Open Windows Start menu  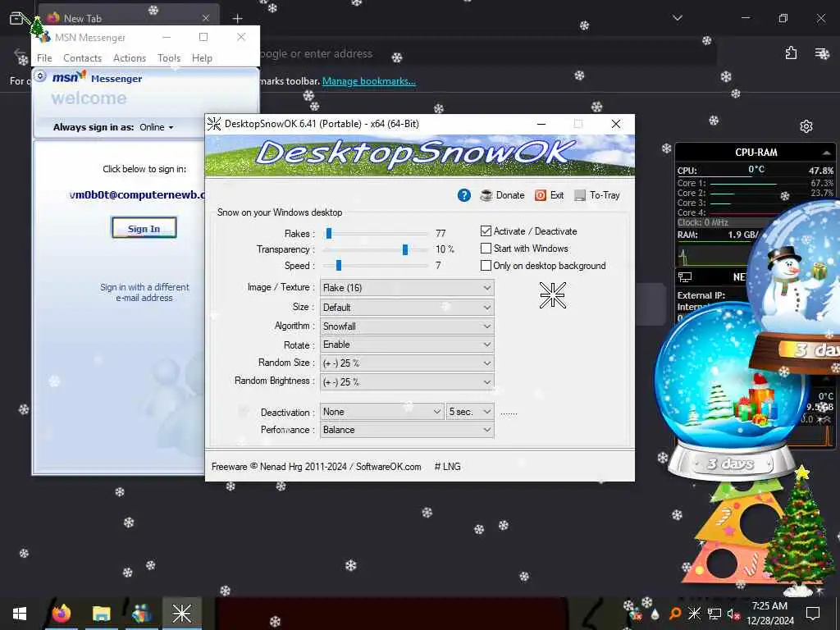(x=20, y=614)
